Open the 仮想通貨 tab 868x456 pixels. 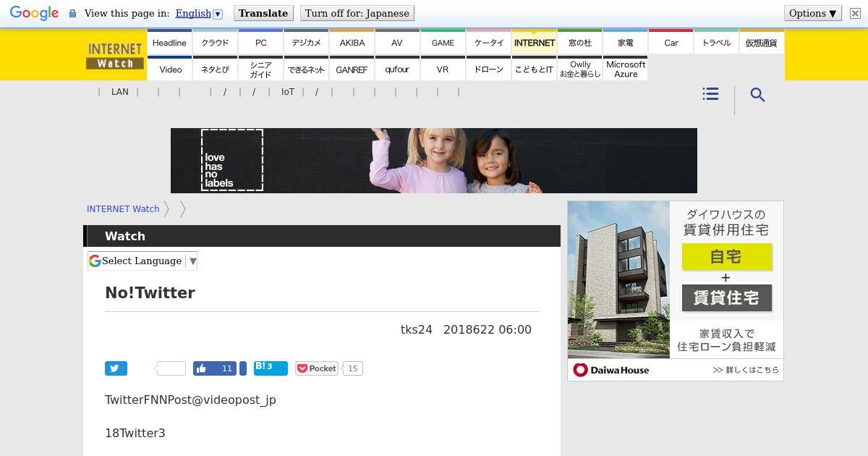click(x=762, y=42)
